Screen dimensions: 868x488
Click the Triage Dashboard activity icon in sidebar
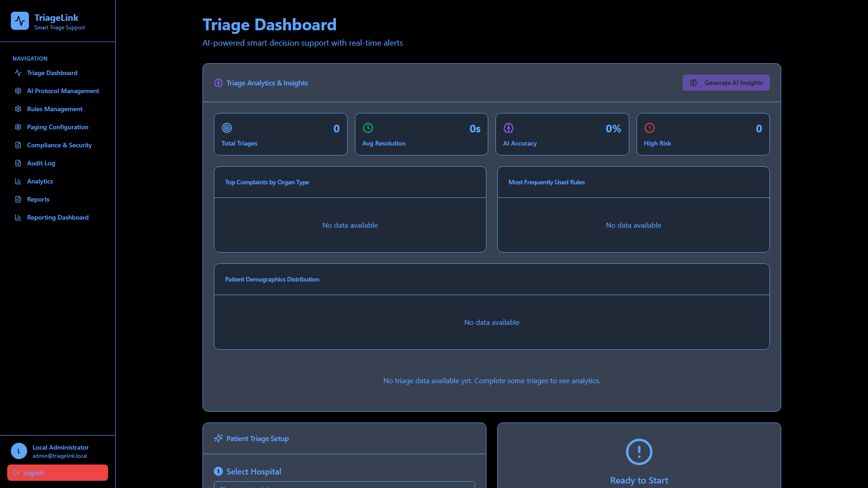(x=18, y=73)
